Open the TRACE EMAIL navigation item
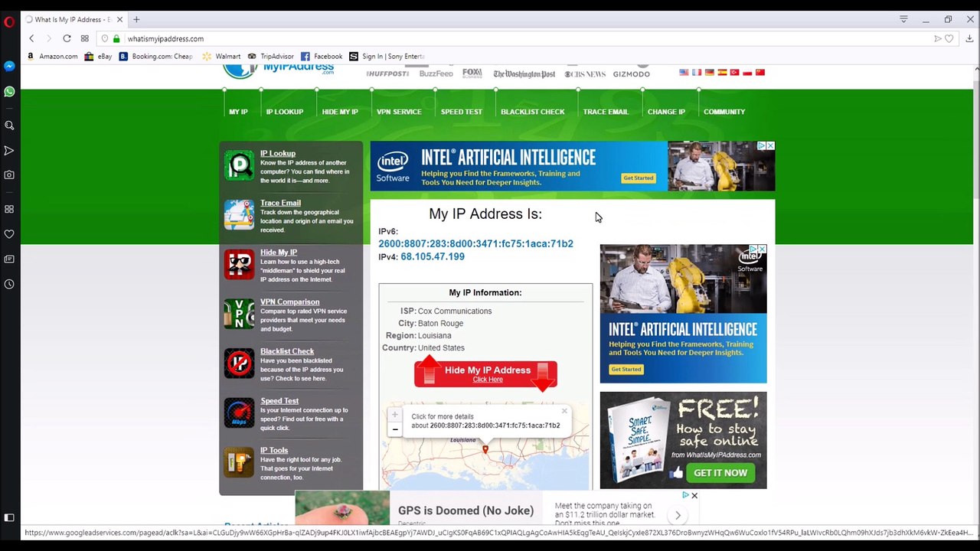This screenshot has height=551, width=980. pyautogui.click(x=606, y=112)
